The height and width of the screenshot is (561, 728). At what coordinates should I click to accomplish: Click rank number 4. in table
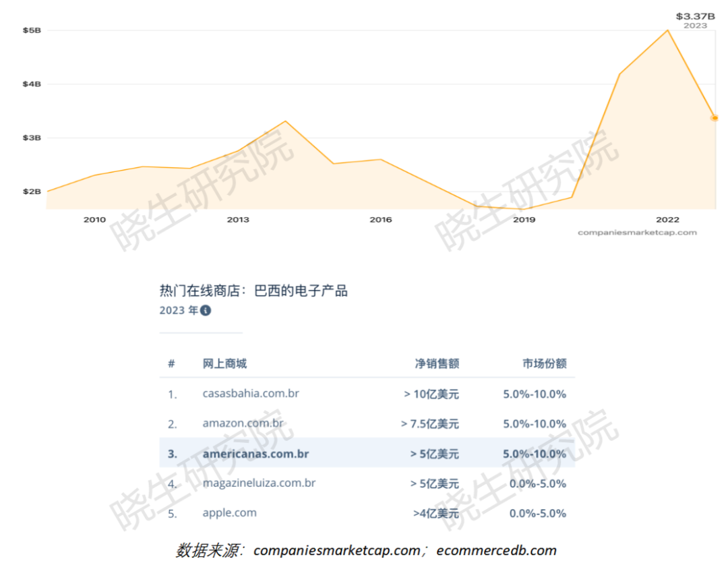(173, 484)
